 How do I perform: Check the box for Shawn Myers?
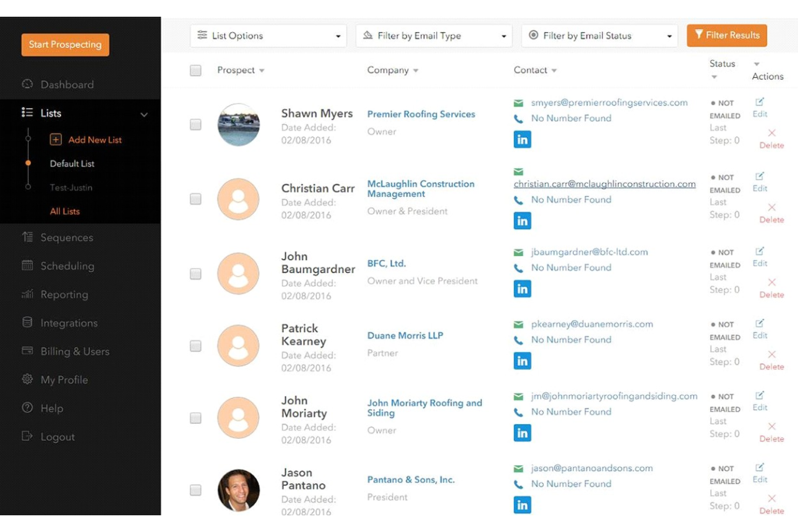click(x=195, y=125)
